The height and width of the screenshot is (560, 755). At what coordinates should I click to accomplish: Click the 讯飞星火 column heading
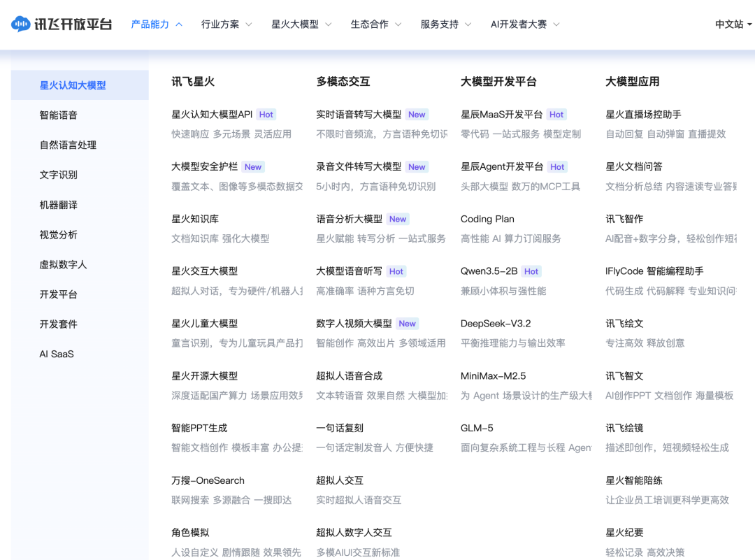pyautogui.click(x=193, y=82)
